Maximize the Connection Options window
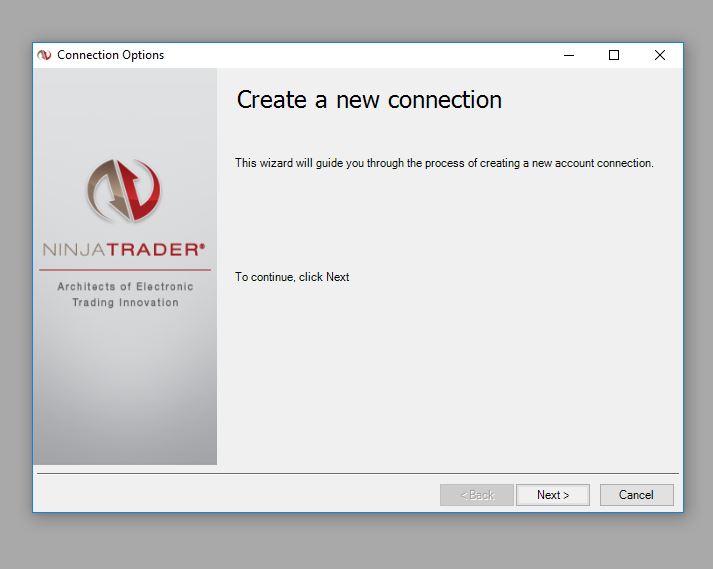713x569 pixels. pyautogui.click(x=614, y=55)
